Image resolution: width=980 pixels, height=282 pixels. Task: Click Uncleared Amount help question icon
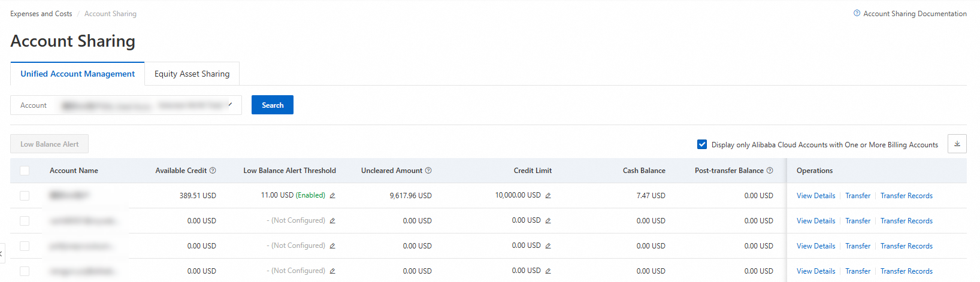pyautogui.click(x=428, y=171)
